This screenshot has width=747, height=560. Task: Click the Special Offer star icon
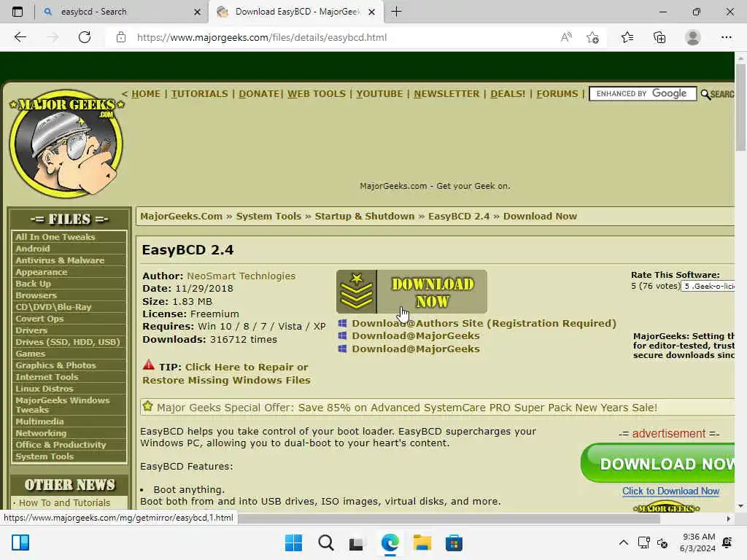(x=147, y=407)
